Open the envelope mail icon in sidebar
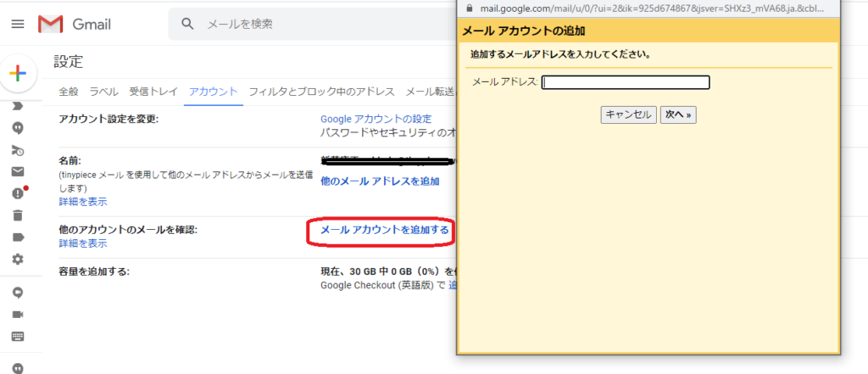Screen dimensions: 868x374 18,172
